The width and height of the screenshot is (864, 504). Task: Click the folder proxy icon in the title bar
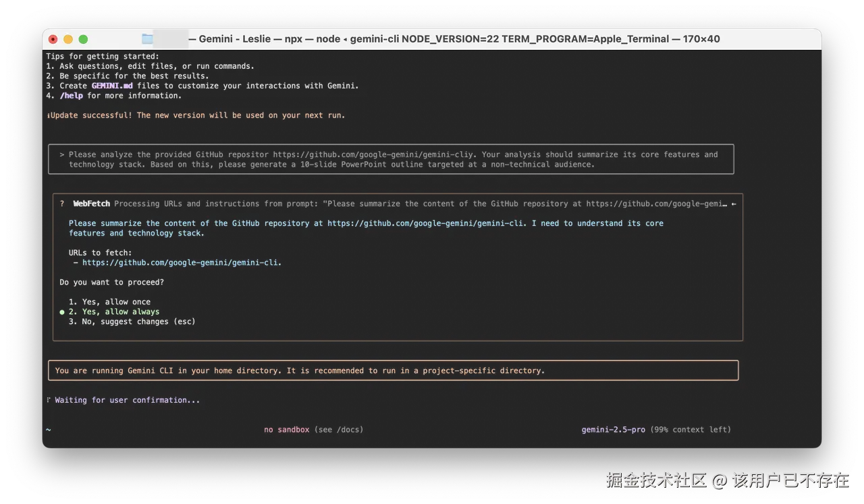pyautogui.click(x=148, y=39)
